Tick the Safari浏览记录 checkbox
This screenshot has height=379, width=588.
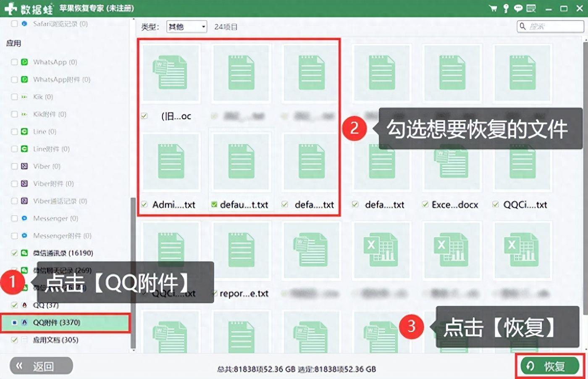tap(14, 24)
